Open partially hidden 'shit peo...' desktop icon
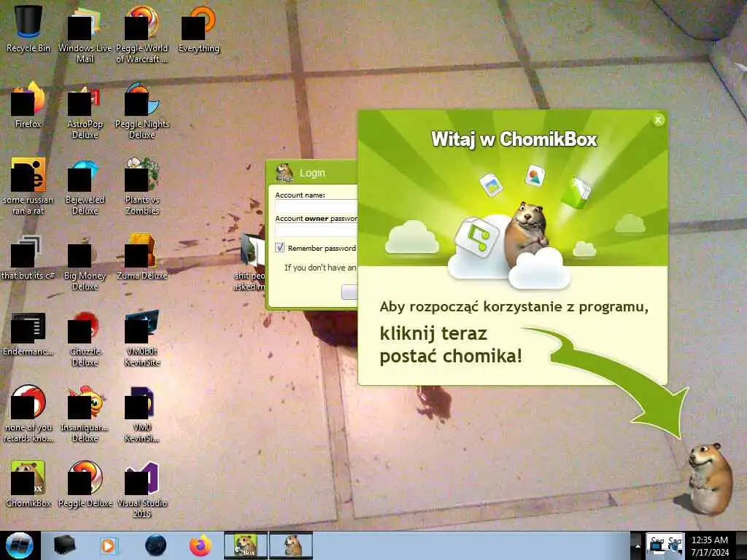Screen dimensions: 747x560 tap(249, 262)
